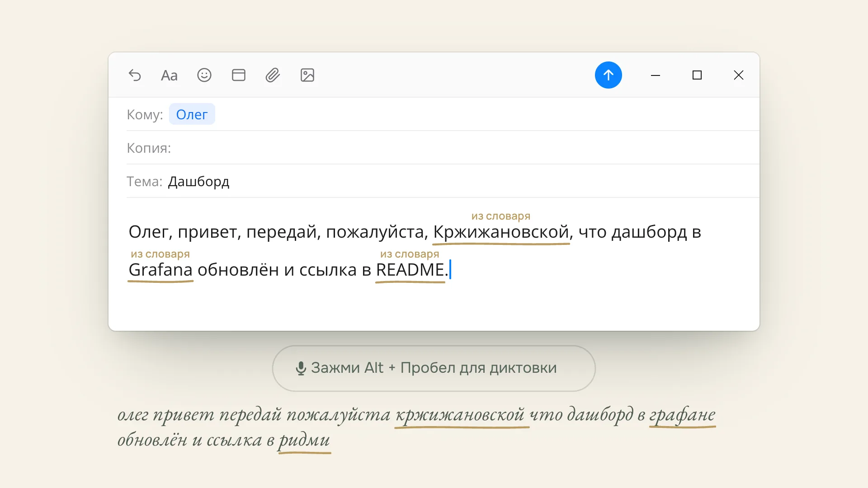This screenshot has width=868, height=488.
Task: Click the window/template card icon
Action: click(239, 75)
